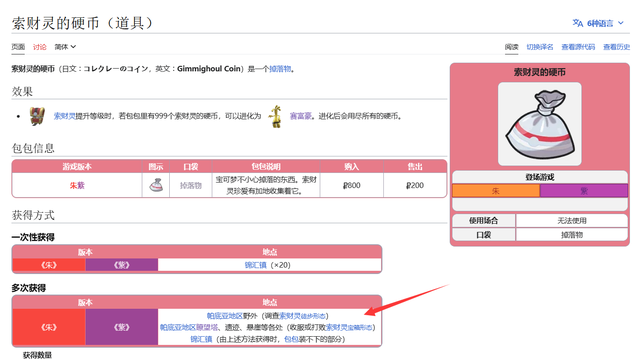Click the 无法使用 value in infobox
Image resolution: width=640 pixels, height=360 pixels.
[572, 221]
